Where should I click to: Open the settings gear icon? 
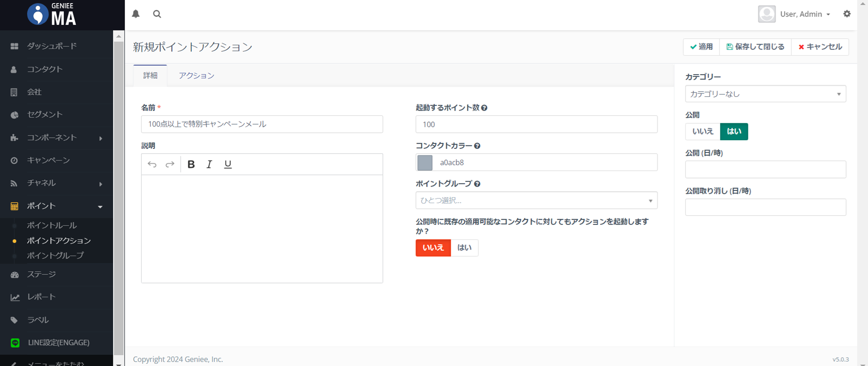coord(847,14)
